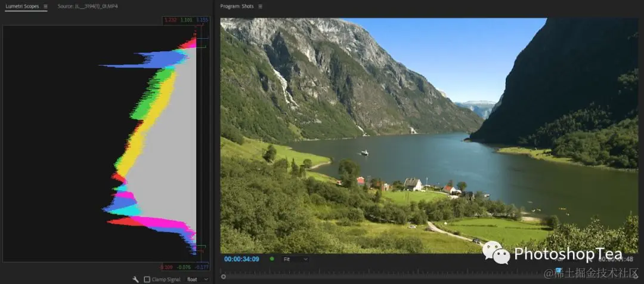
Task: Click the green minimum value -0.076
Action: click(184, 267)
